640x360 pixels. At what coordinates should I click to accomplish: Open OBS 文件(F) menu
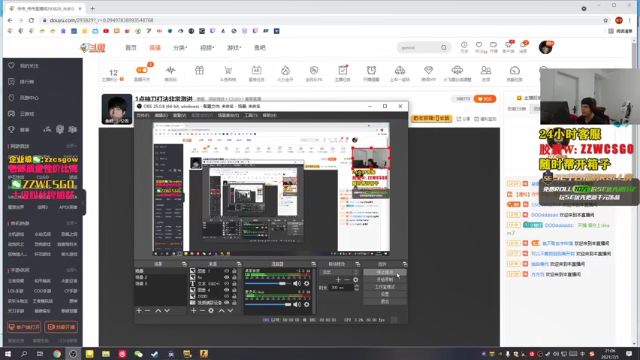tap(143, 116)
